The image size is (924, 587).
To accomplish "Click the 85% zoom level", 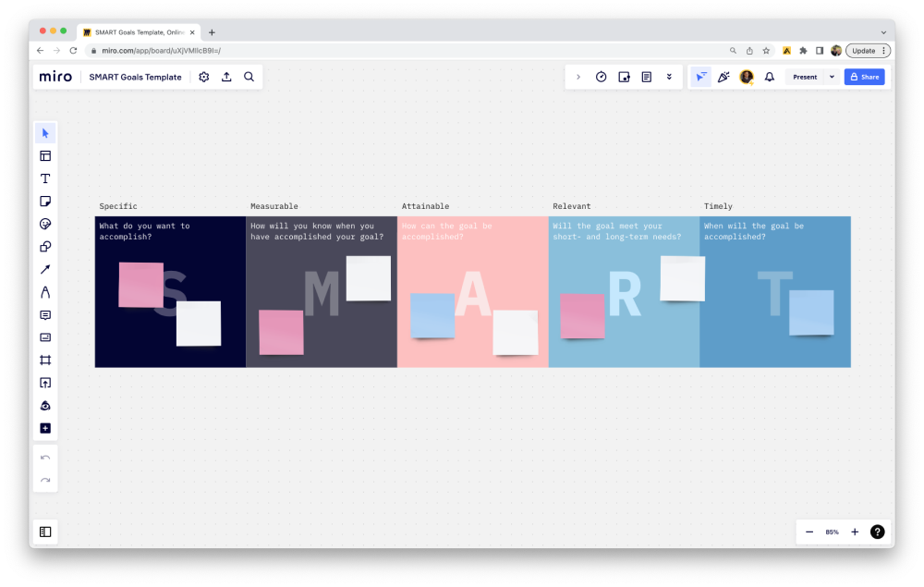I will click(x=833, y=532).
